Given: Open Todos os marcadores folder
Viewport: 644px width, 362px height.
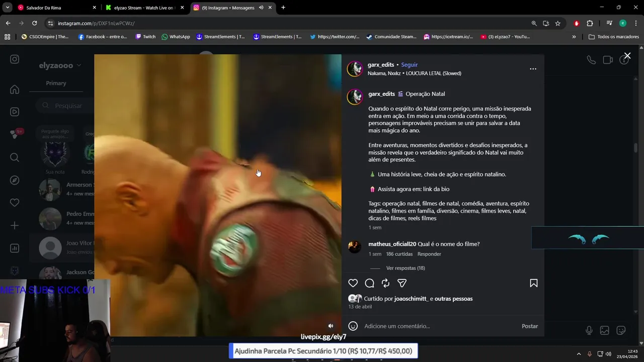Looking at the screenshot, I should coord(613,37).
